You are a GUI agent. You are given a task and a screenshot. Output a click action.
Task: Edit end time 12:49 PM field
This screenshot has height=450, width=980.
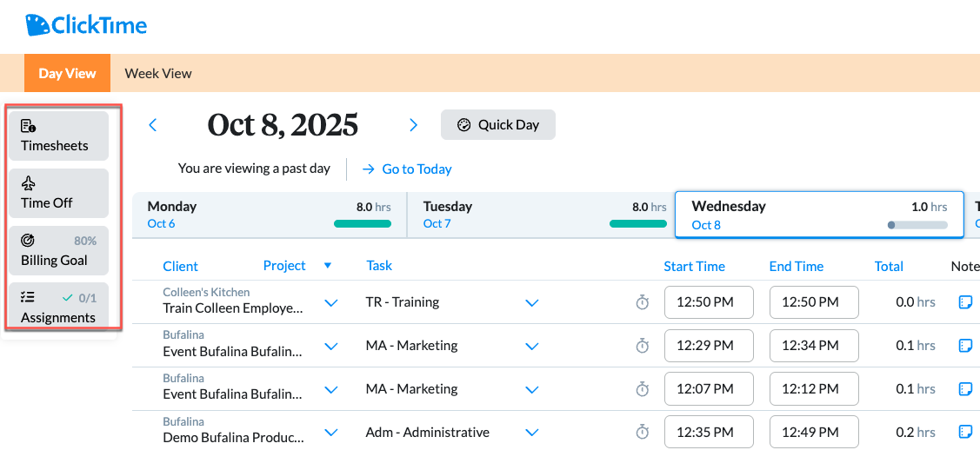tap(814, 432)
